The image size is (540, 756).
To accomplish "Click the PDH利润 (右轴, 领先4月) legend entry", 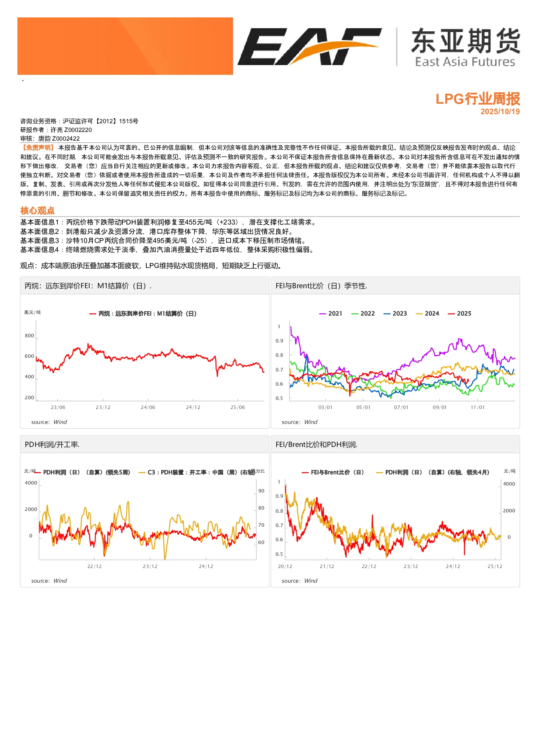I will (433, 472).
